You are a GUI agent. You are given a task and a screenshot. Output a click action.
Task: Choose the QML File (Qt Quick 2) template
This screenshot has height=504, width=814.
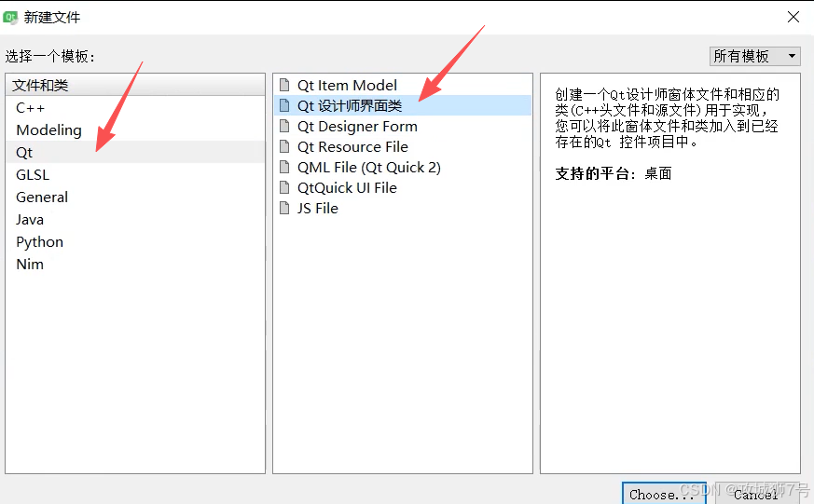pos(402,167)
